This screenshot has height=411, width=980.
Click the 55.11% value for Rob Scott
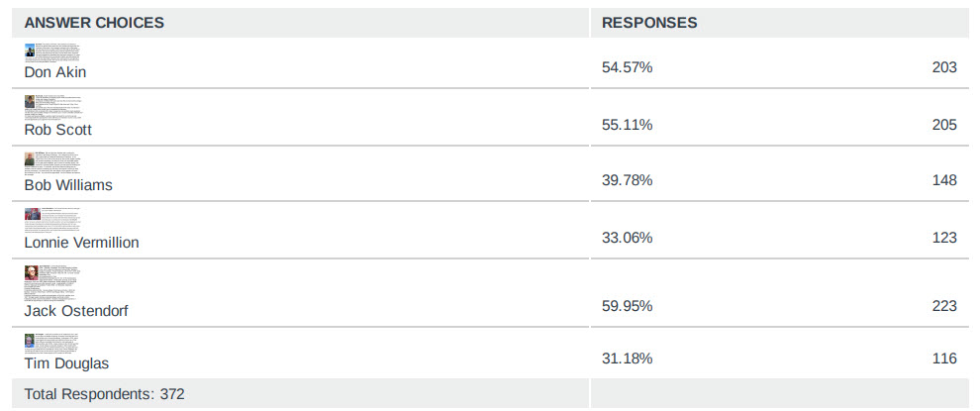627,125
